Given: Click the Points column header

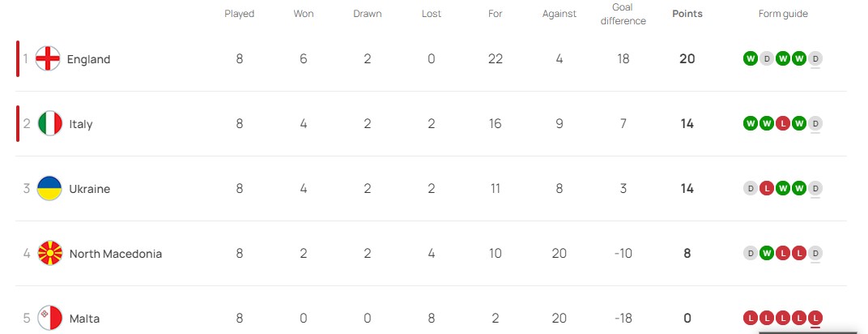Looking at the screenshot, I should (687, 14).
